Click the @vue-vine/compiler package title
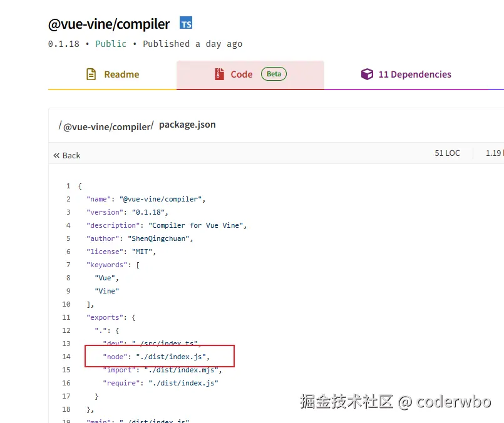 [109, 24]
